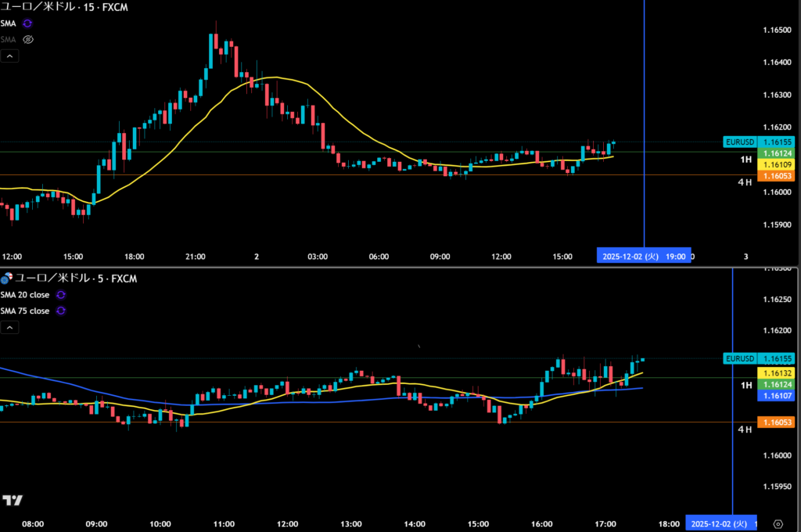Click the blue EURUSD price label on upper chart
This screenshot has width=801, height=532.
tap(739, 142)
